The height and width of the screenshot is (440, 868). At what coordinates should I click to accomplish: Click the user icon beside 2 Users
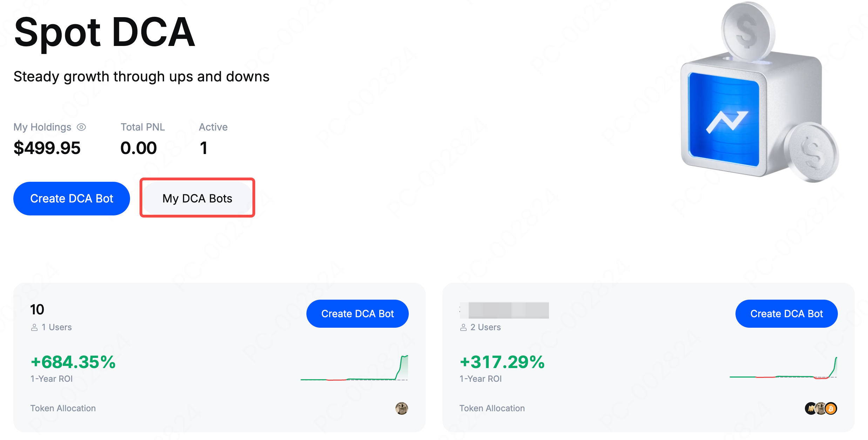pyautogui.click(x=463, y=327)
